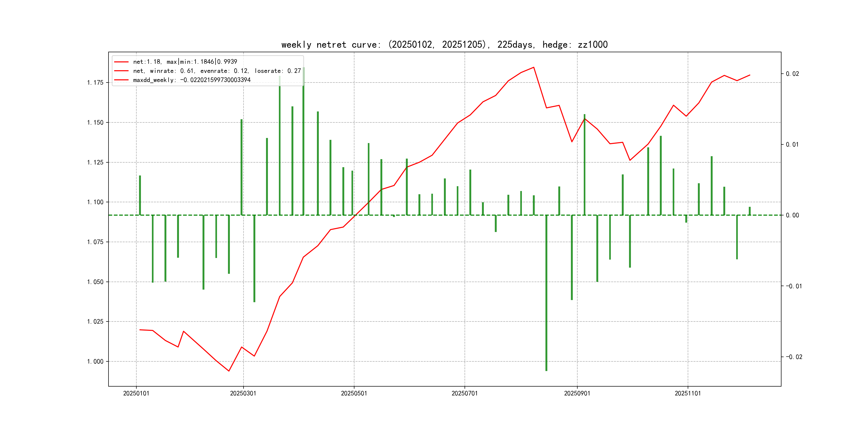Click the 0.00 right axis tick label

point(792,215)
